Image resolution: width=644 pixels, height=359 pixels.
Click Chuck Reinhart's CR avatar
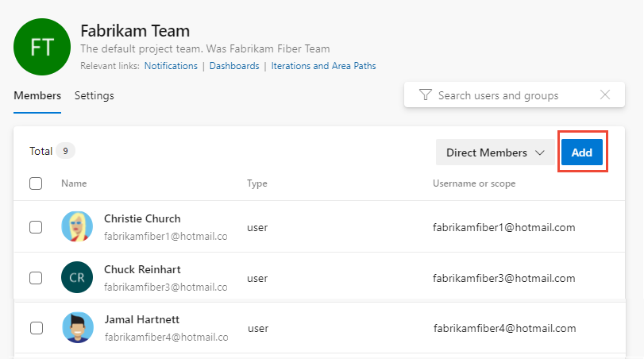pyautogui.click(x=77, y=278)
